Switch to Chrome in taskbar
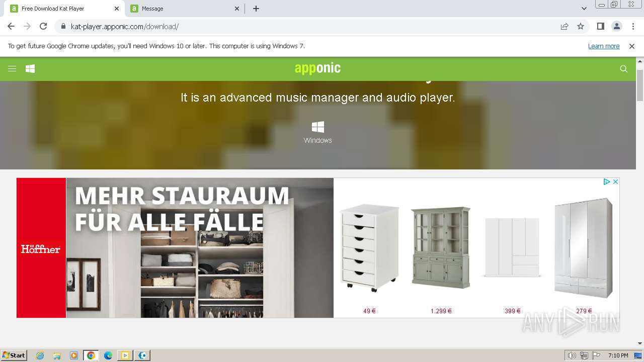 (91, 355)
